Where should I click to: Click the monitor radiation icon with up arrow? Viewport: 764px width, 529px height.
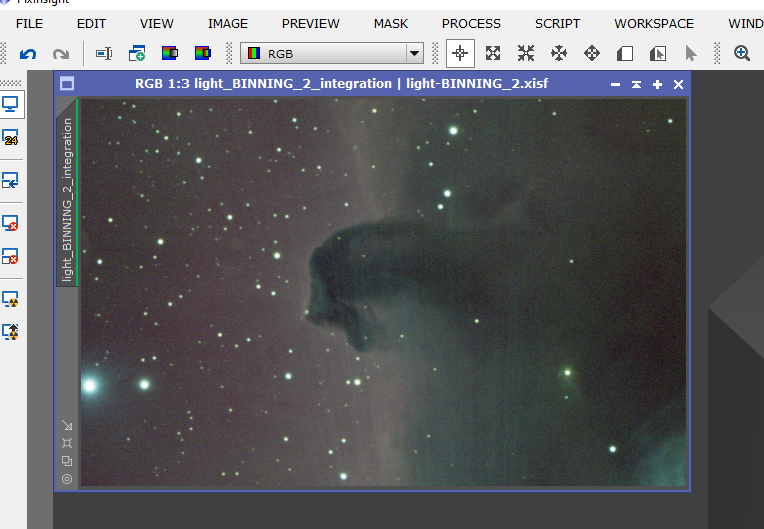click(x=10, y=332)
